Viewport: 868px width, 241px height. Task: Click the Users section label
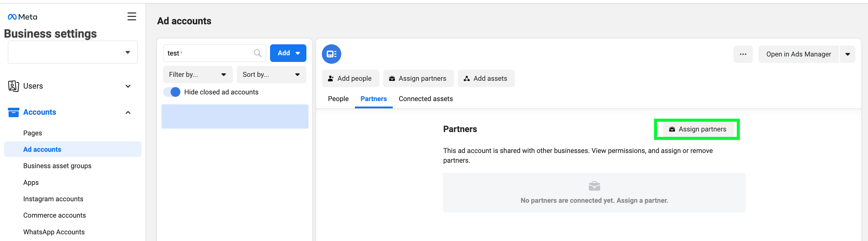click(33, 86)
